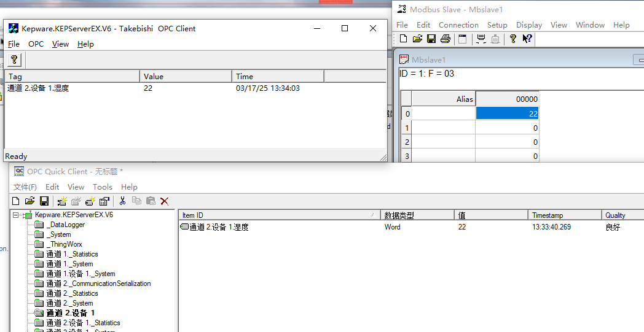Open 文件(F) menu in OPC Quick Client
Image resolution: width=644 pixels, height=332 pixels.
[x=25, y=187]
